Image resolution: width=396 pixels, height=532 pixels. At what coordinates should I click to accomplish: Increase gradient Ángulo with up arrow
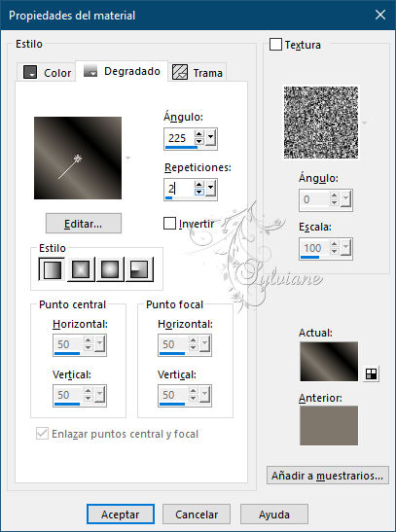[199, 134]
